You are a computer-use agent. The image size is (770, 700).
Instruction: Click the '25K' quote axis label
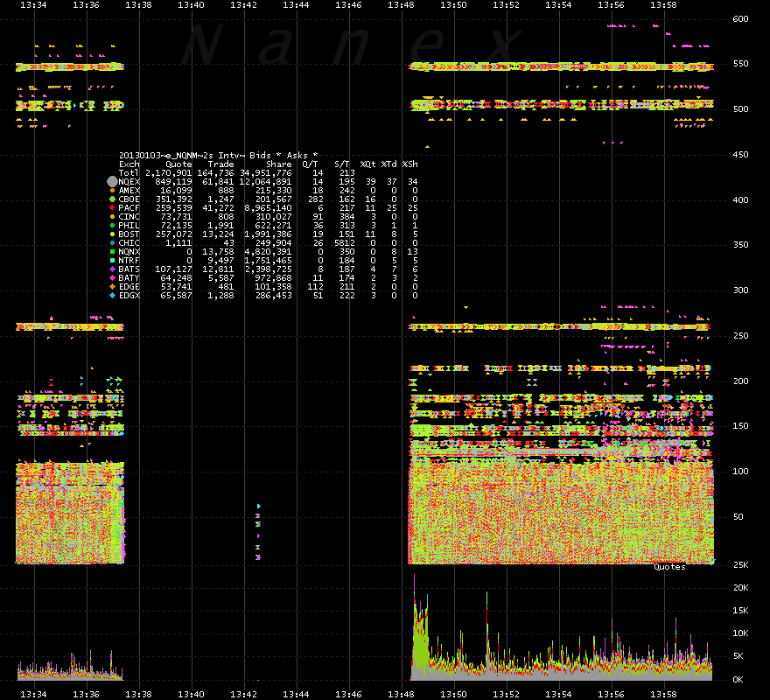coord(740,565)
